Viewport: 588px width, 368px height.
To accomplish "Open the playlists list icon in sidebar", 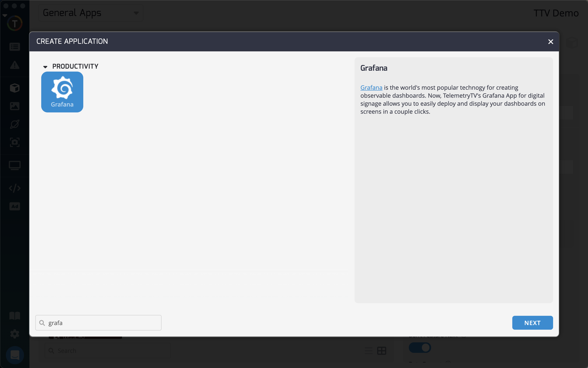I will coord(15,47).
